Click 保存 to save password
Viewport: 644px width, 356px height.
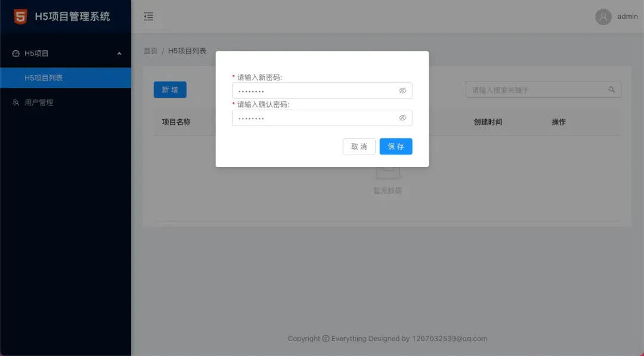pos(396,147)
